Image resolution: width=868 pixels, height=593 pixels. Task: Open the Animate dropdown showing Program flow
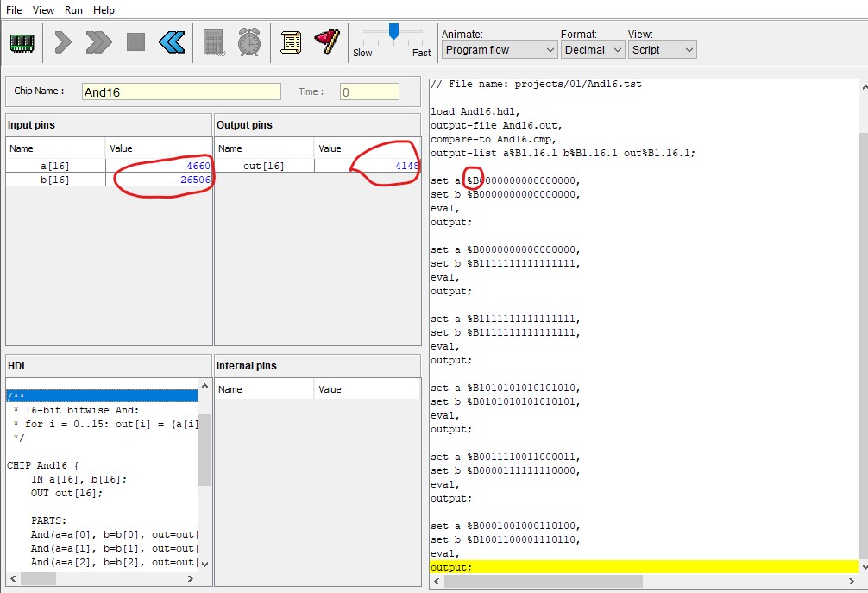(x=500, y=50)
